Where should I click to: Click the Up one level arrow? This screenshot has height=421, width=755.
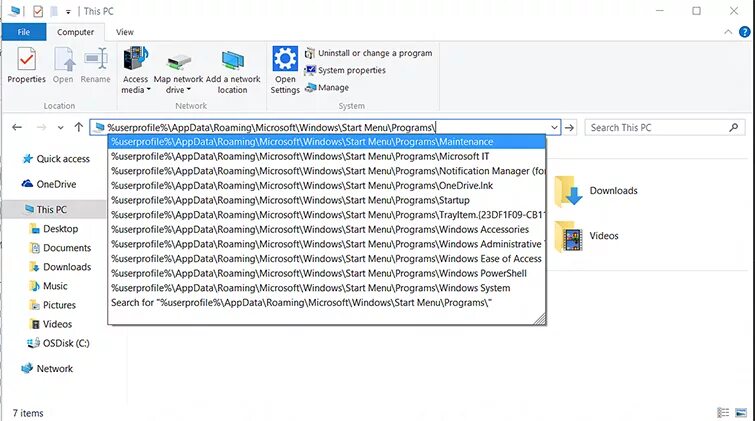click(x=78, y=127)
